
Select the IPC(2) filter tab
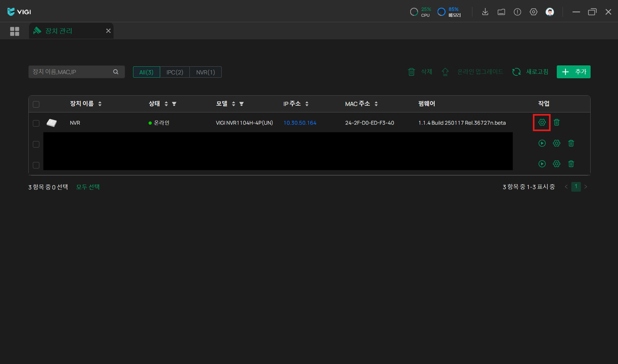(x=175, y=72)
